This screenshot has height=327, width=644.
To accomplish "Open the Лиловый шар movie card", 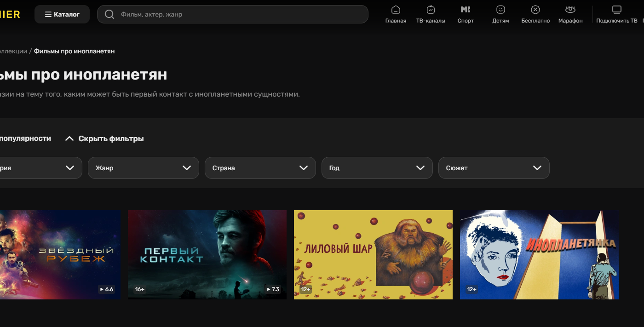I will click(373, 255).
